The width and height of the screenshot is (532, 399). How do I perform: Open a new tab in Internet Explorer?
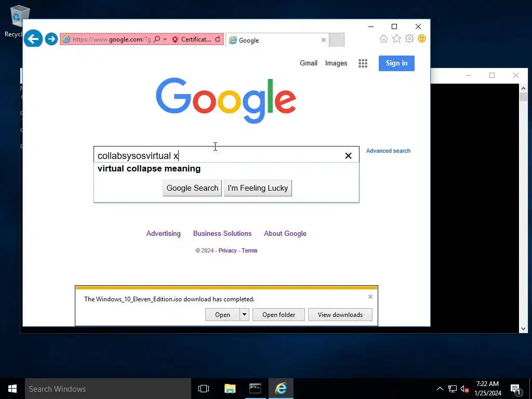point(337,40)
